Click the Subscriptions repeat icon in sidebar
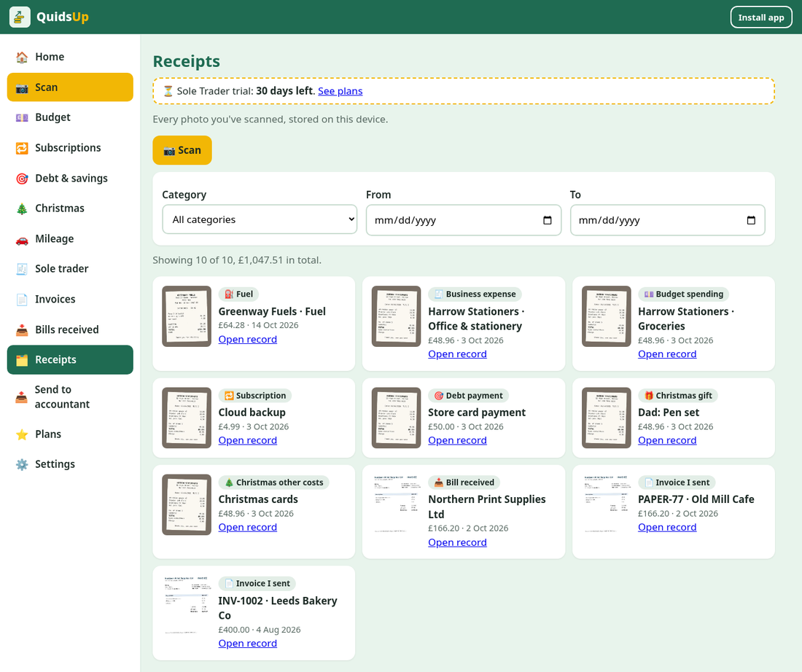The image size is (802, 672). [x=21, y=148]
